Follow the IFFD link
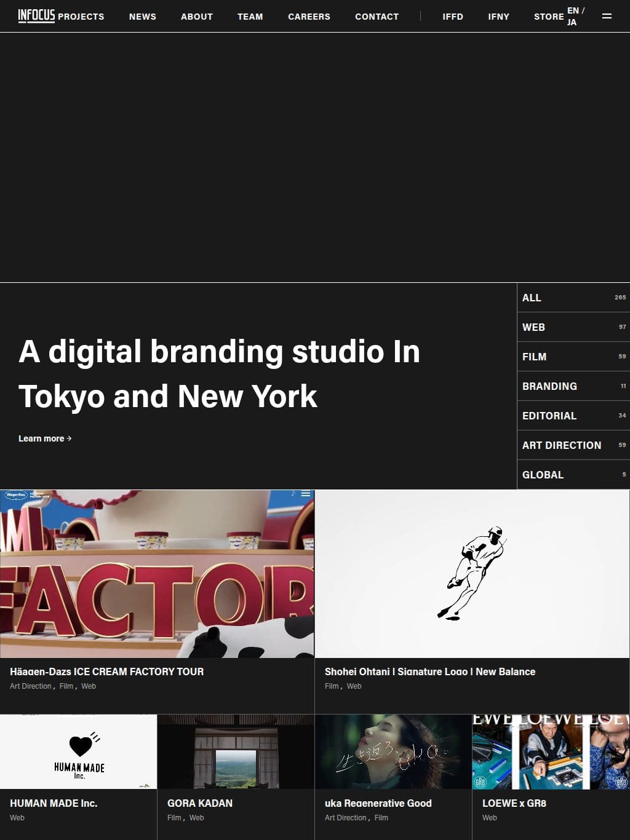 (453, 17)
